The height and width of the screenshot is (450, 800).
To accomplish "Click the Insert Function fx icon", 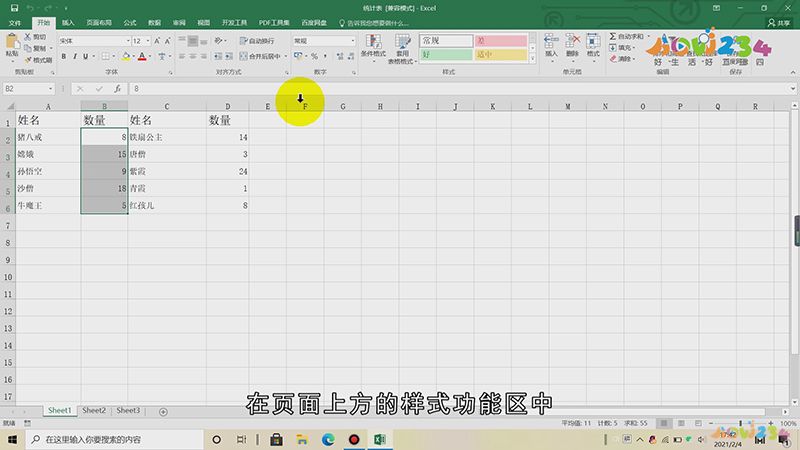I will pos(117,89).
